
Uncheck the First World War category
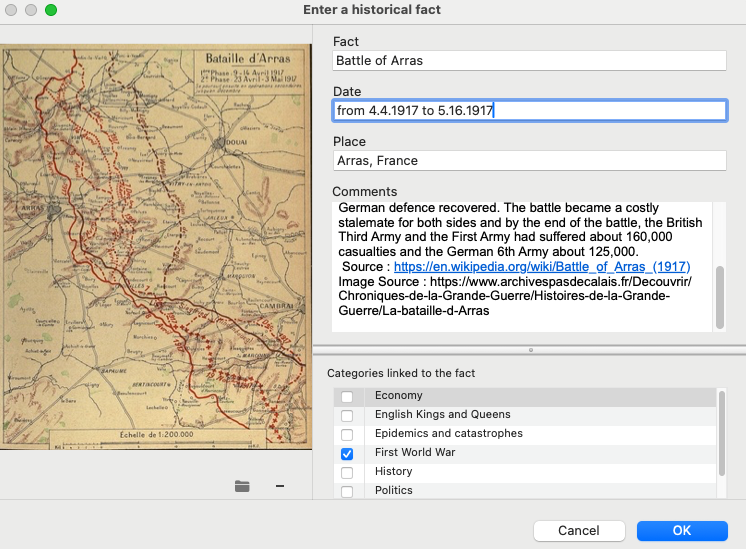(347, 454)
